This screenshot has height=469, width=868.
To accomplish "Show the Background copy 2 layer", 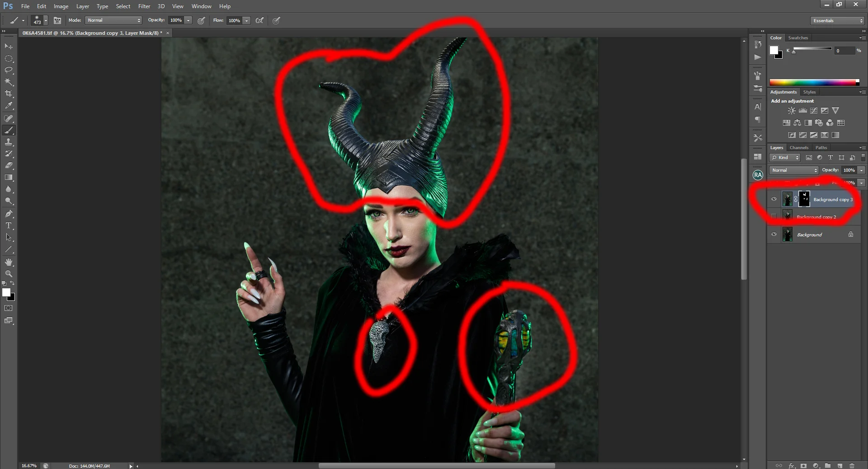I will 774,217.
